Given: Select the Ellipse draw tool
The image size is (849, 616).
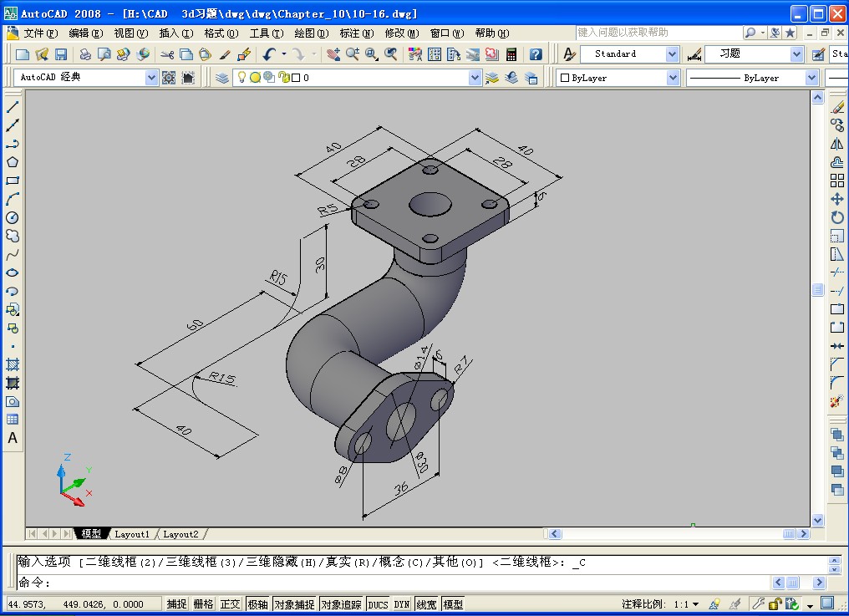Looking at the screenshot, I should [13, 272].
